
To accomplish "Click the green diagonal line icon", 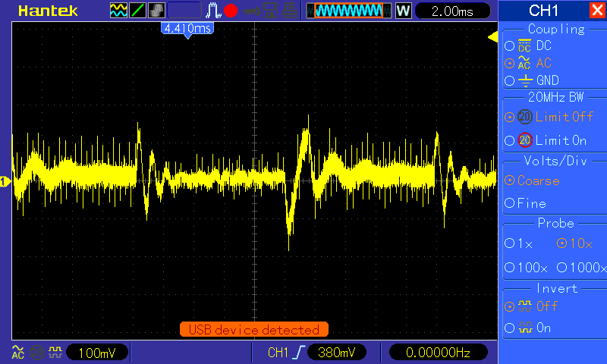I will (137, 11).
